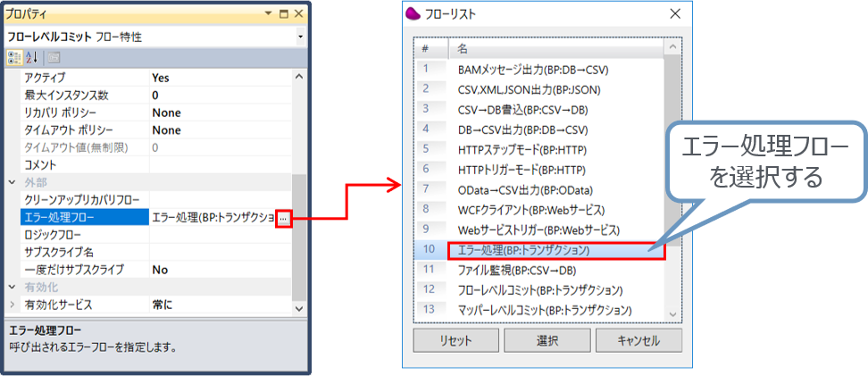Image resolution: width=868 pixels, height=376 pixels.
Task: Open the プロパティ panel window position menu arrow
Action: (x=268, y=15)
